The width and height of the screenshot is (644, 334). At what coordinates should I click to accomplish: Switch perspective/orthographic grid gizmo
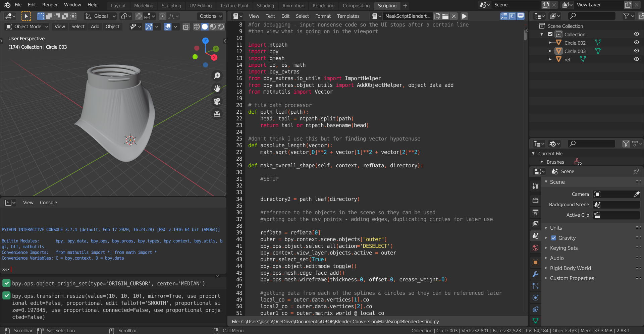(217, 114)
